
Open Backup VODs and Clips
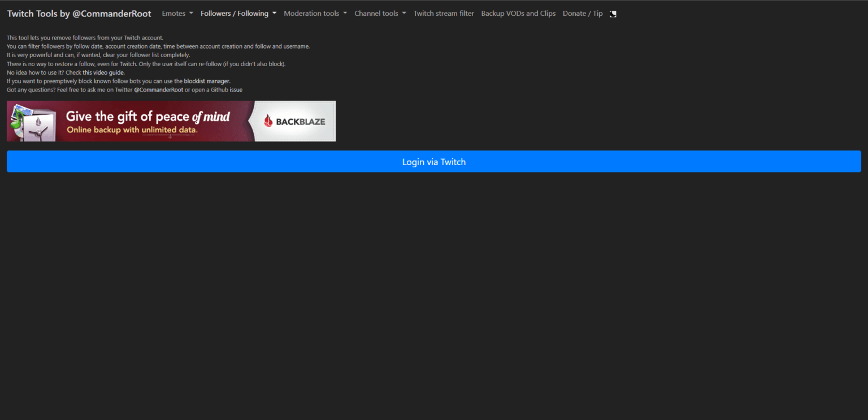[518, 14]
